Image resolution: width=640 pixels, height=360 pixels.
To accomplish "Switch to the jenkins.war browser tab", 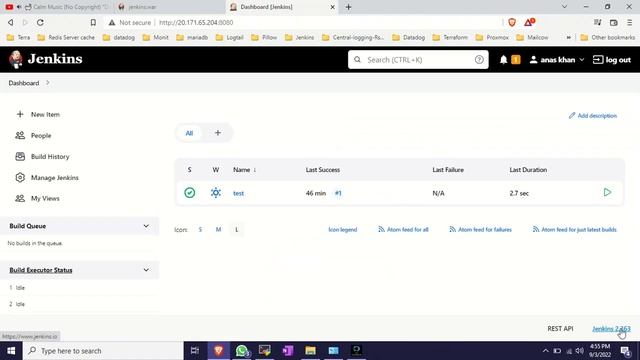I will pyautogui.click(x=169, y=7).
